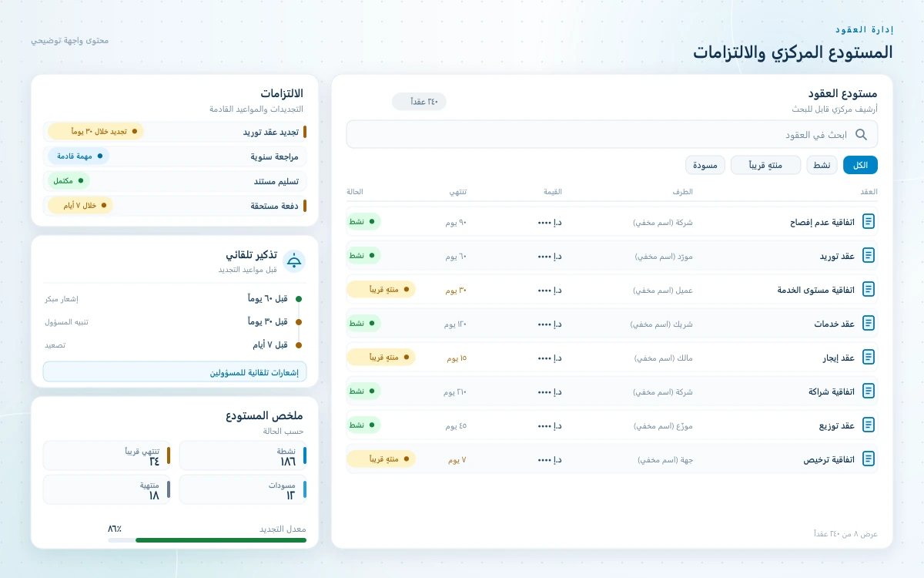The width and height of the screenshot is (924, 578).
Task: Click document icon for اتفاقية ترخيص
Action: pyautogui.click(x=869, y=459)
